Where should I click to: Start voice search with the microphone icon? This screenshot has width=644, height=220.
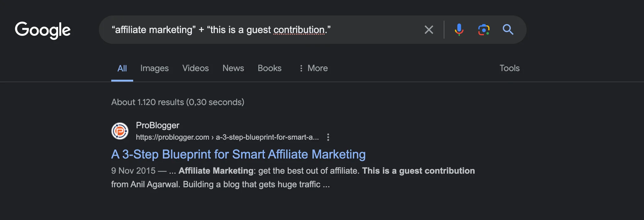pos(459,30)
